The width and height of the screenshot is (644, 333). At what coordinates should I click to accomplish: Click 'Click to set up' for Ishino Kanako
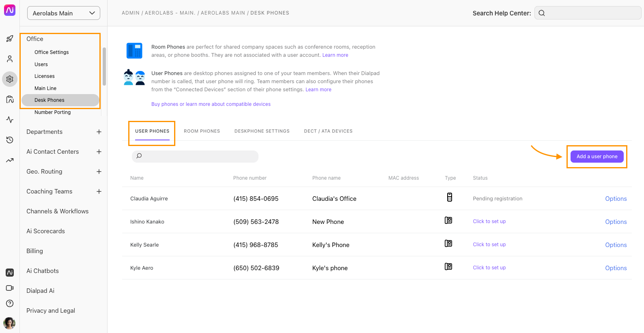pos(489,221)
